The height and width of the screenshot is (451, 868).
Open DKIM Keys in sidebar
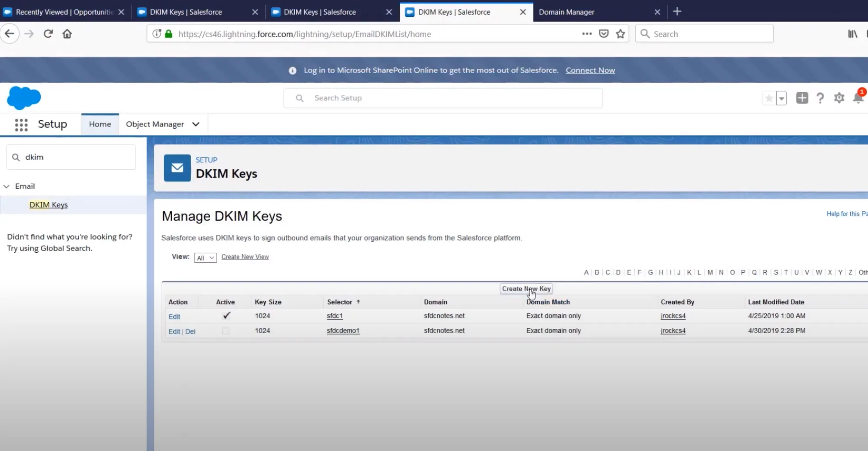[49, 205]
